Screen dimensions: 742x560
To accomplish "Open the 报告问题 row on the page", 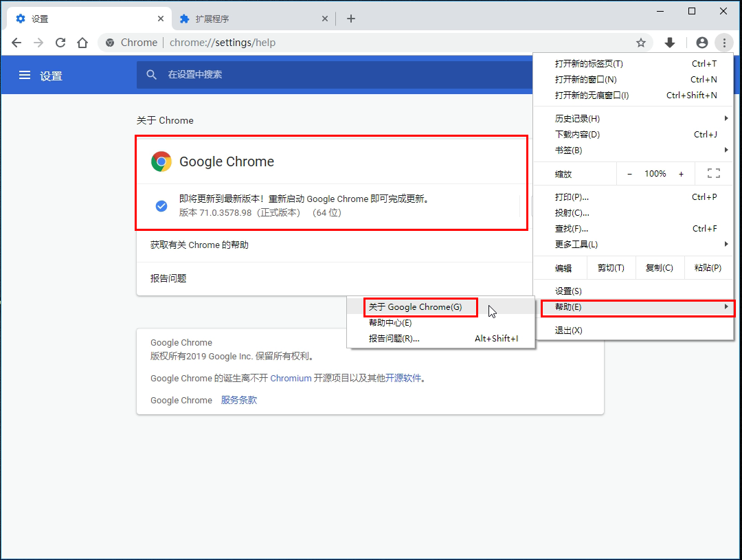I will point(334,278).
